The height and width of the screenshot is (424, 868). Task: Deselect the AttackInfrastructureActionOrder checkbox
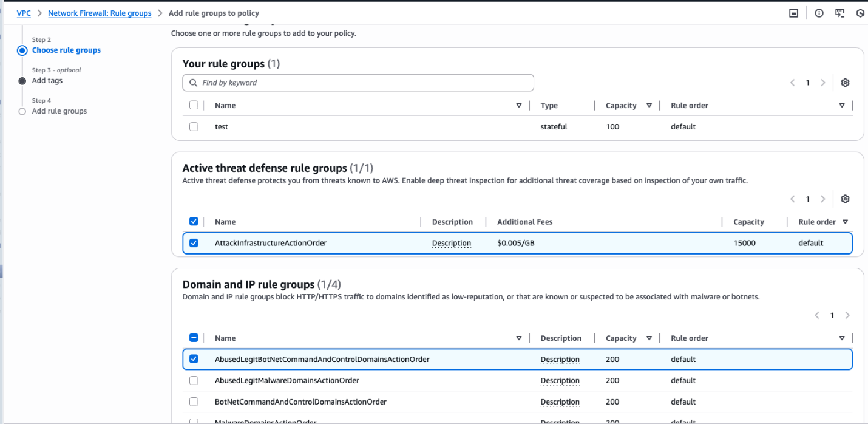point(194,243)
